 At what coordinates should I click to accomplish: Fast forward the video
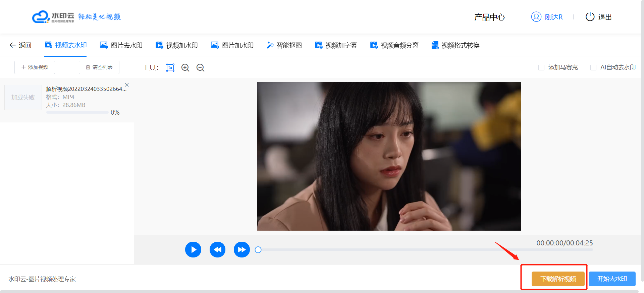click(x=242, y=250)
